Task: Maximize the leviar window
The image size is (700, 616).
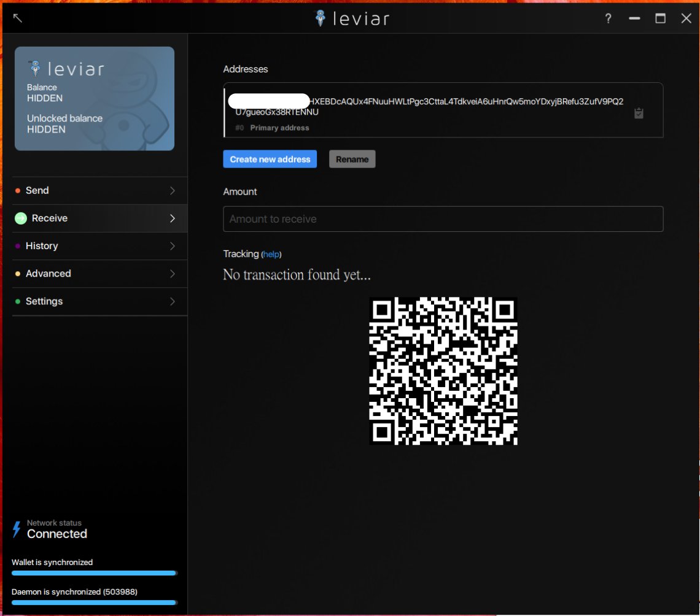Action: (660, 18)
